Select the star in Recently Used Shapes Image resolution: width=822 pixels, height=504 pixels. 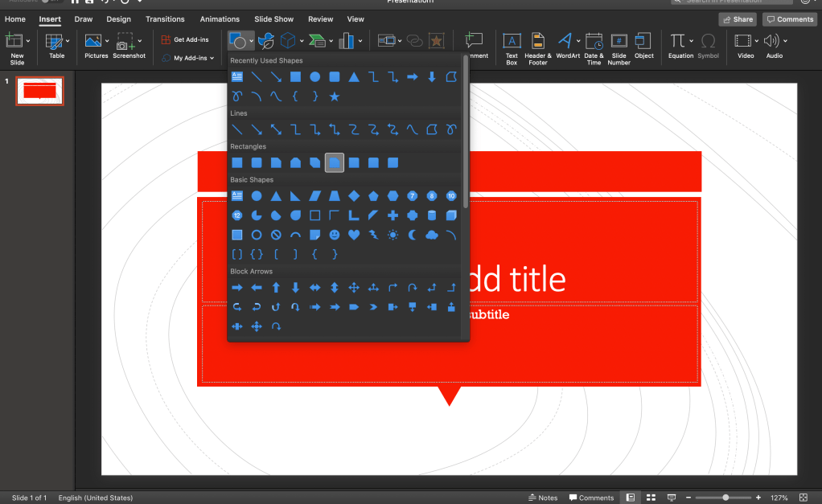[x=335, y=96]
